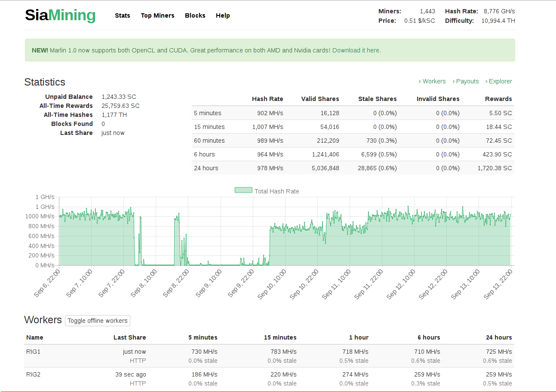Click RIG2's last share '39 sec ago'

point(131,374)
